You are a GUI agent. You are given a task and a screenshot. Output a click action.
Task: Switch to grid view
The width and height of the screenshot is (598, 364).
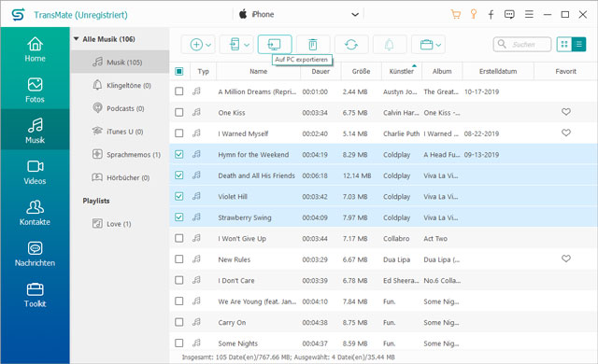[x=564, y=44]
